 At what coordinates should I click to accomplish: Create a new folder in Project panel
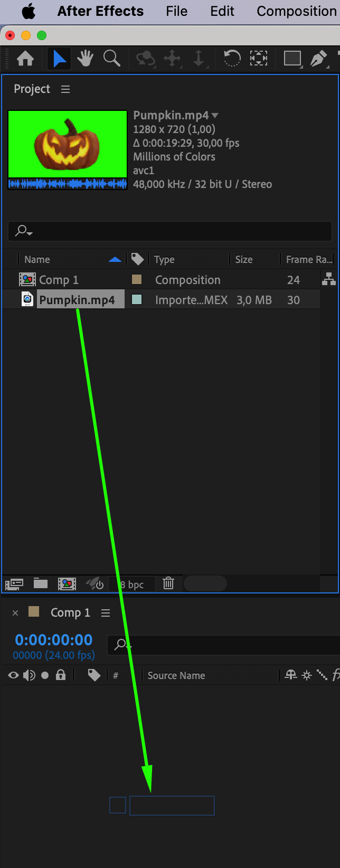coord(41,583)
